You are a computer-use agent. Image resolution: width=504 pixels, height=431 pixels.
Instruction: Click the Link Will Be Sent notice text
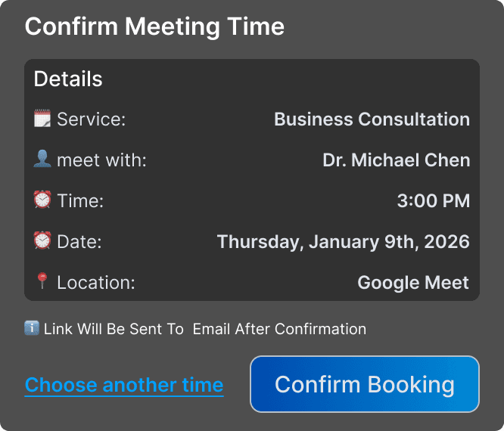pyautogui.click(x=204, y=329)
